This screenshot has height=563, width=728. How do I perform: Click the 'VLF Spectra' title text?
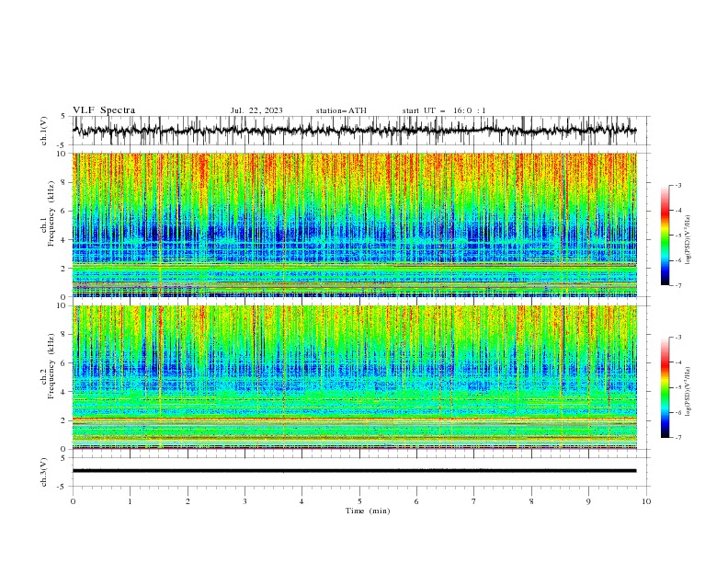104,110
